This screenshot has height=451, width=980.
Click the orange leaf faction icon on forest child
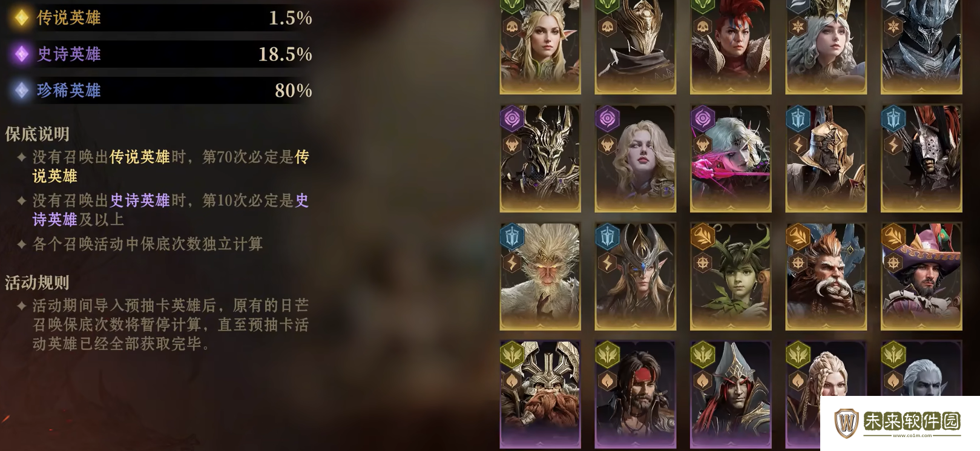coord(703,236)
